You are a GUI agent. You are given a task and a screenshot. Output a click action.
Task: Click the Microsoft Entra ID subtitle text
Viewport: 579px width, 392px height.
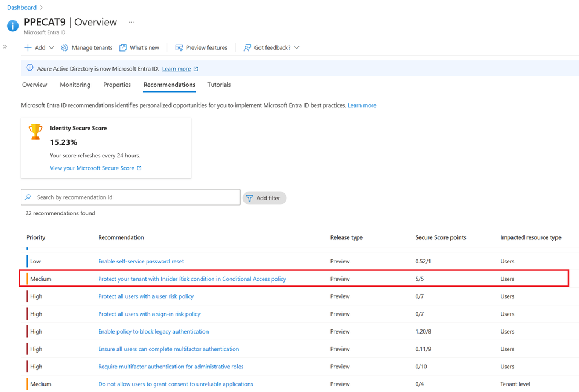(x=45, y=32)
